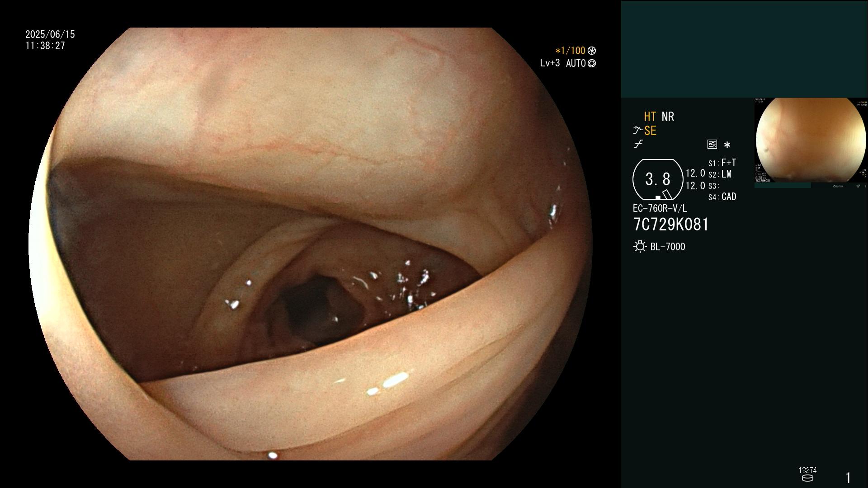
Task: Click the S3 switch label
Action: point(713,186)
